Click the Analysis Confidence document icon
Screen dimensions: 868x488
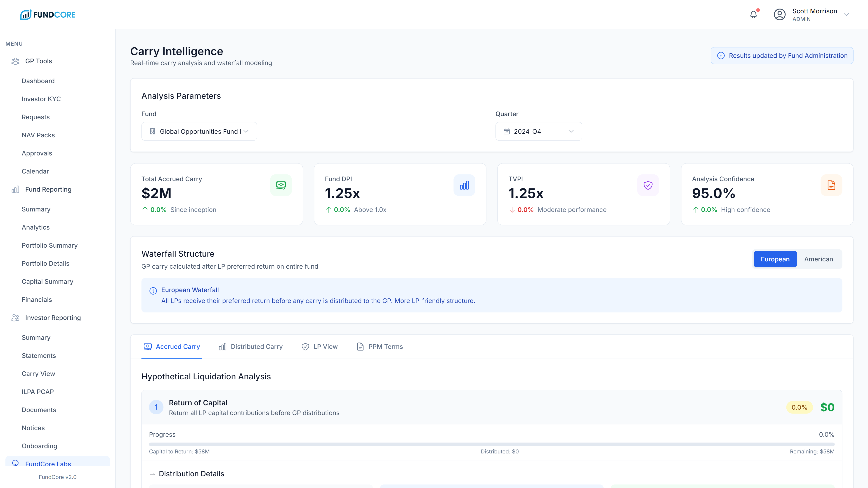831,185
